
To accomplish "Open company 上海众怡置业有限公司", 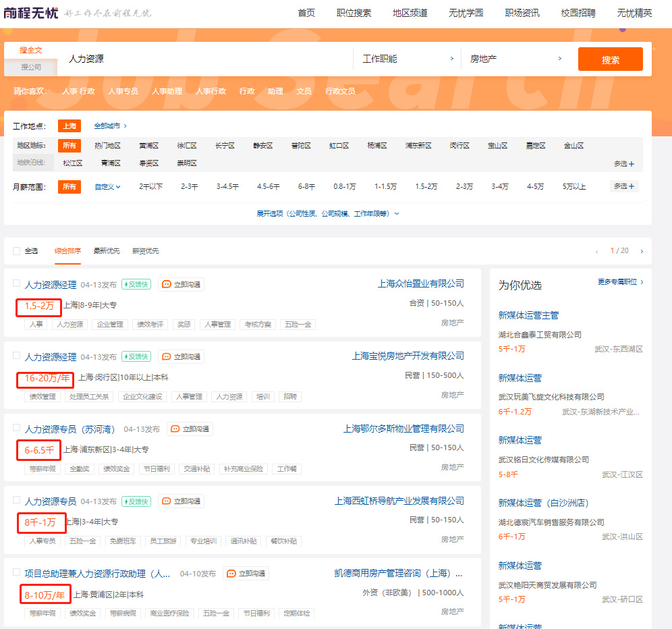I will point(420,284).
